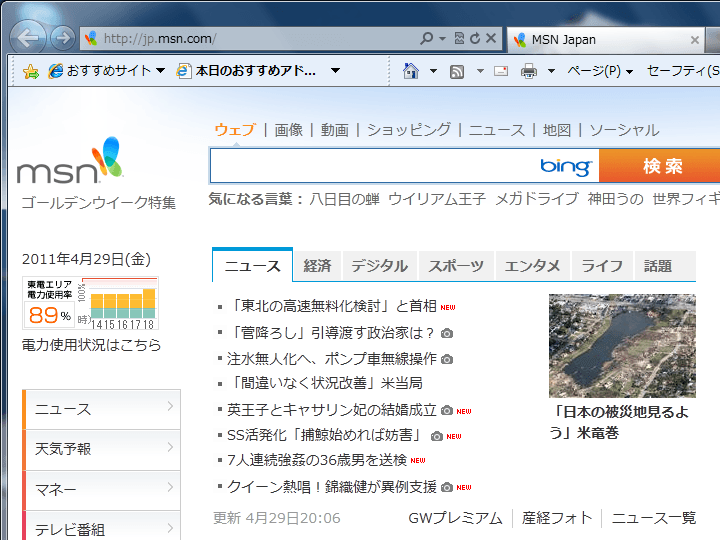Expand the 本日のおすすめアド dropdown arrow
The width and height of the screenshot is (720, 540).
[x=336, y=71]
